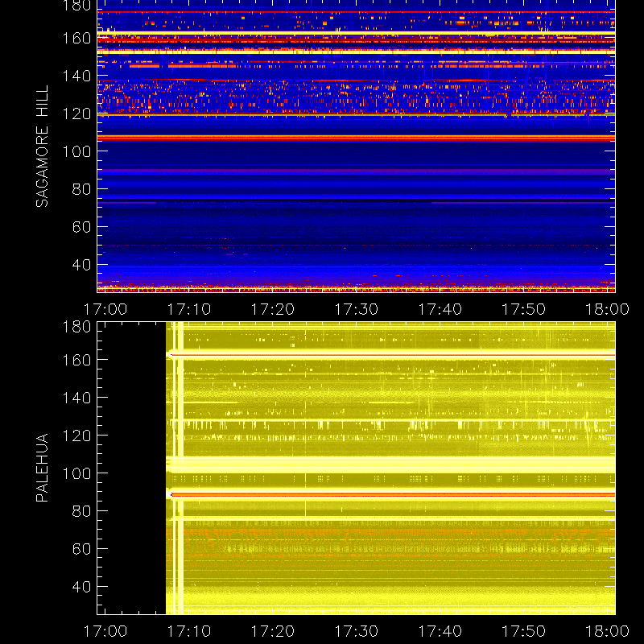Viewport: 644px width, 644px height.
Task: Select the 120 frequency label on Sagamore Hill axis
Action: pos(76,114)
